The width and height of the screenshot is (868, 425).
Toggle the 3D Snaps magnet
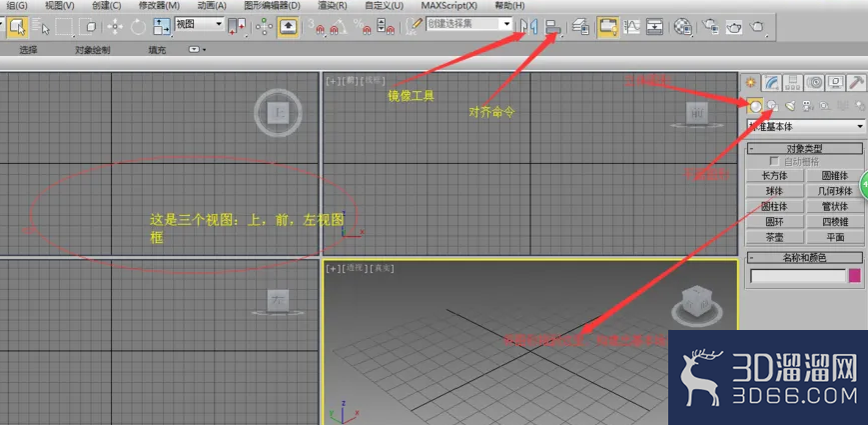[318, 26]
